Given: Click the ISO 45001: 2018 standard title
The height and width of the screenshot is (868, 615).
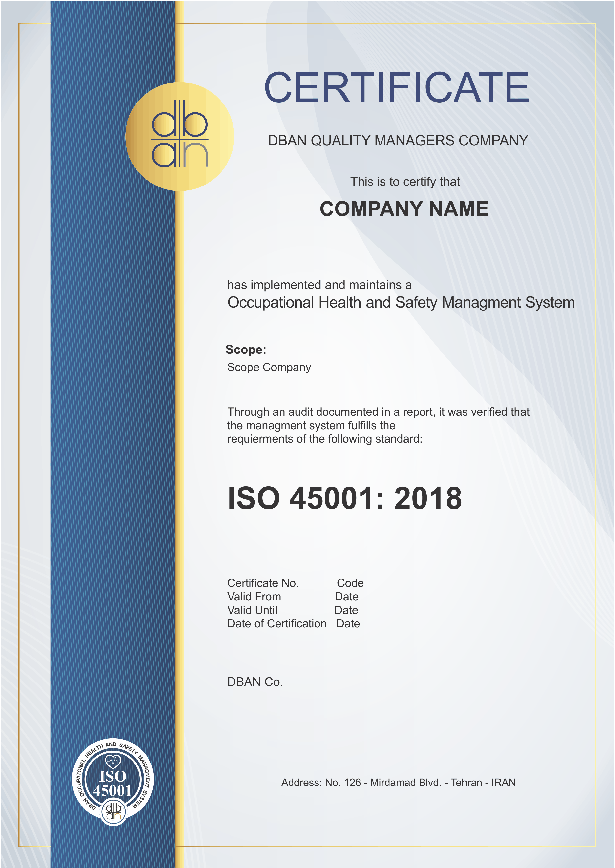Looking at the screenshot, I should tap(345, 498).
